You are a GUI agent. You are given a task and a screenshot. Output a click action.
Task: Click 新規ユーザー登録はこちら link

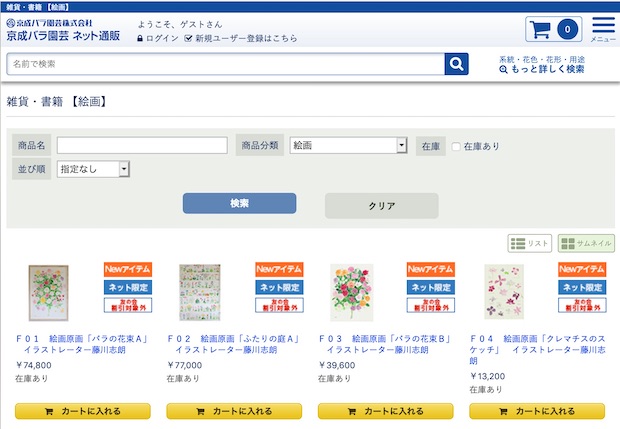(241, 38)
